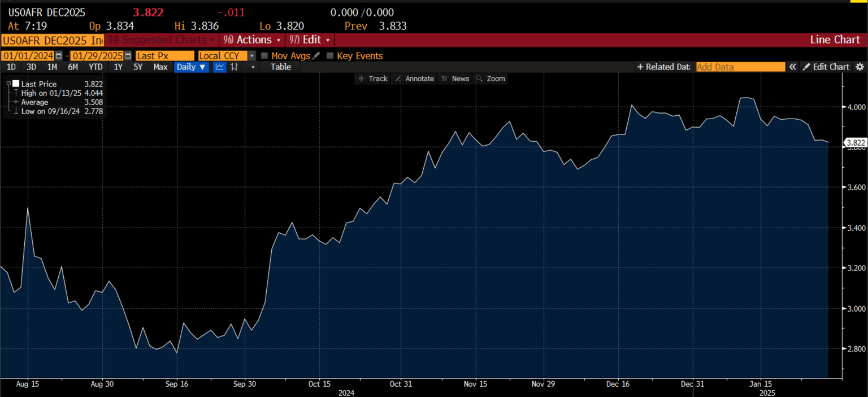
Task: Open the Daily periodicity dropdown
Action: click(x=191, y=67)
